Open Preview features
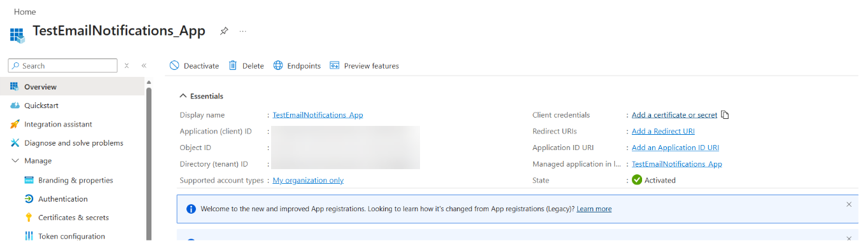Screen dimensions: 868x248 click(x=364, y=65)
